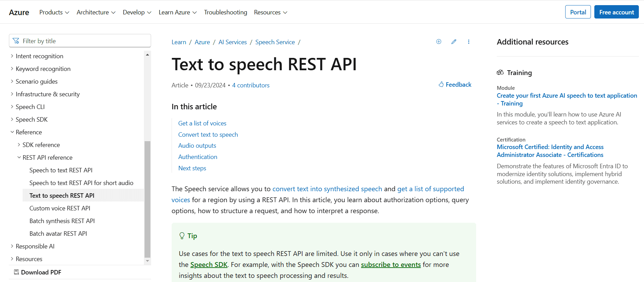The image size is (644, 282).
Task: Click the sidebar scrollbar thumb
Action: tap(147, 199)
